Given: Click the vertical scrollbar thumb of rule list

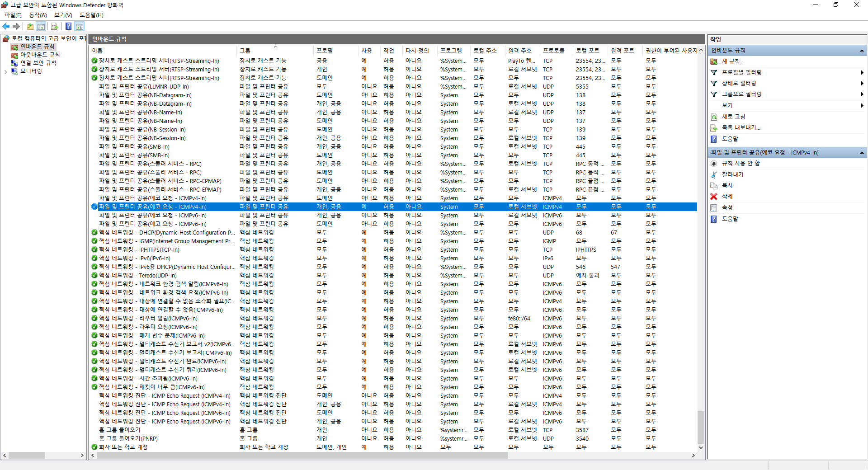Looking at the screenshot, I should [701, 427].
